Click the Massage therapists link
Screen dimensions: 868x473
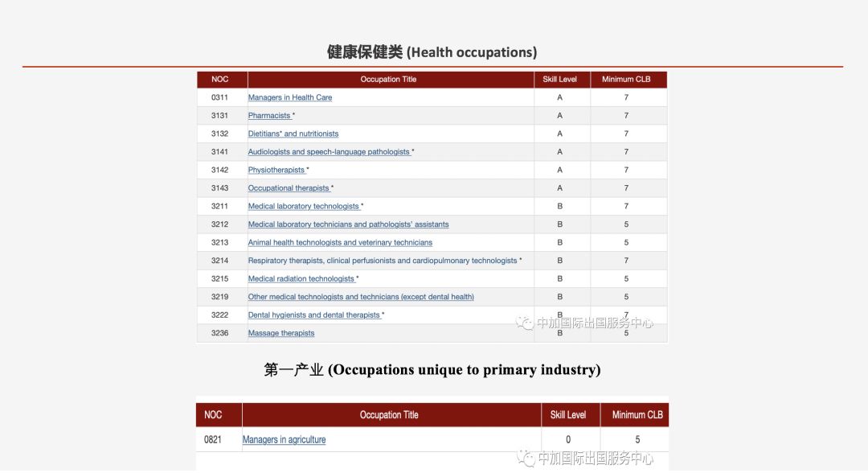(281, 333)
